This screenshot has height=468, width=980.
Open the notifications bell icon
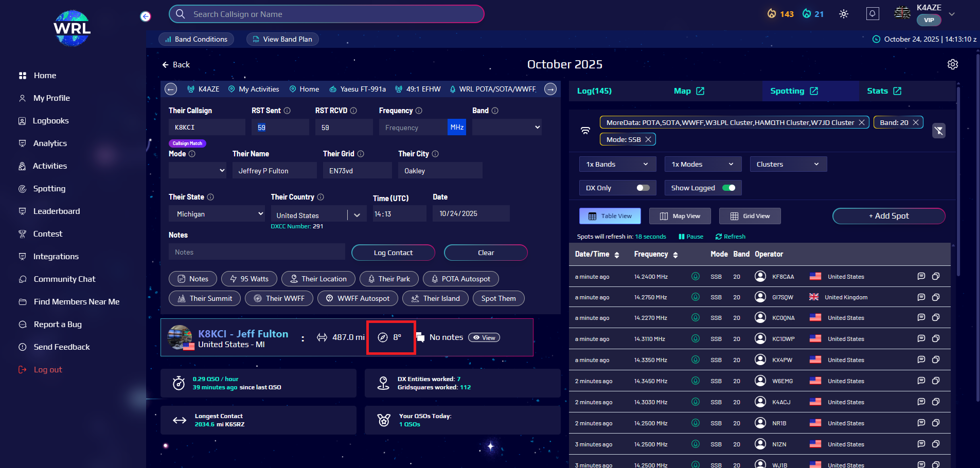click(x=872, y=14)
